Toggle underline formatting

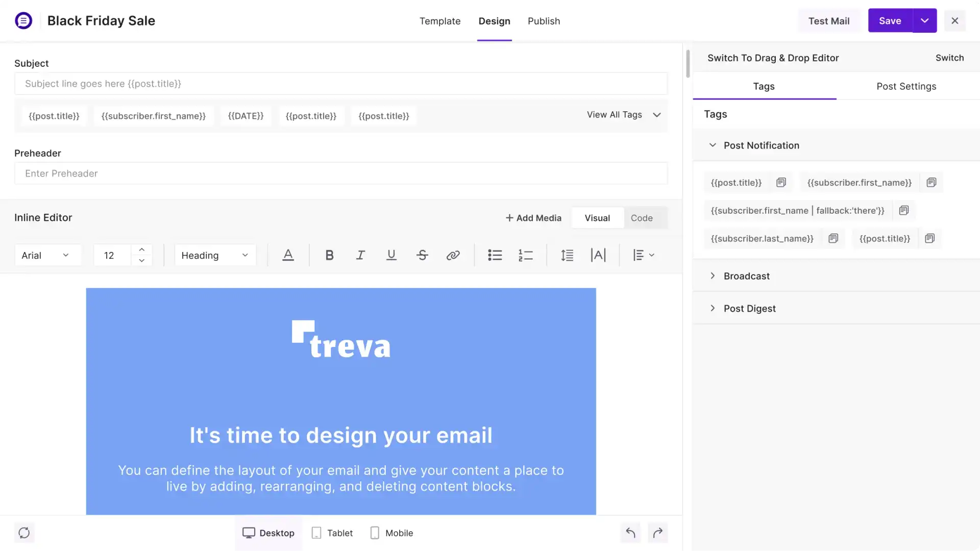tap(391, 255)
